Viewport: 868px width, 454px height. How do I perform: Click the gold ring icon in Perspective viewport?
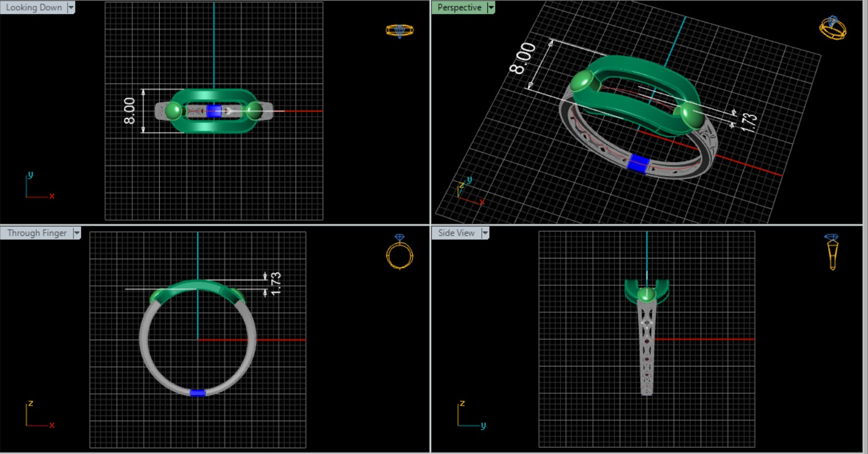pyautogui.click(x=832, y=27)
